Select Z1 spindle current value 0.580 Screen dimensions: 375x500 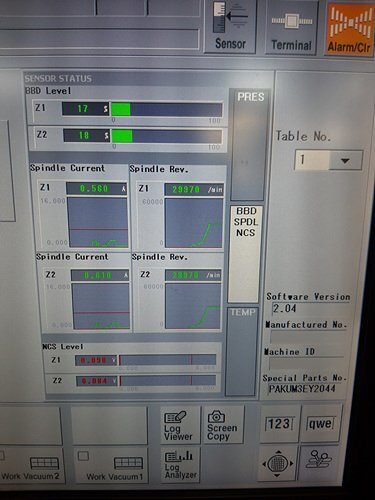click(97, 189)
